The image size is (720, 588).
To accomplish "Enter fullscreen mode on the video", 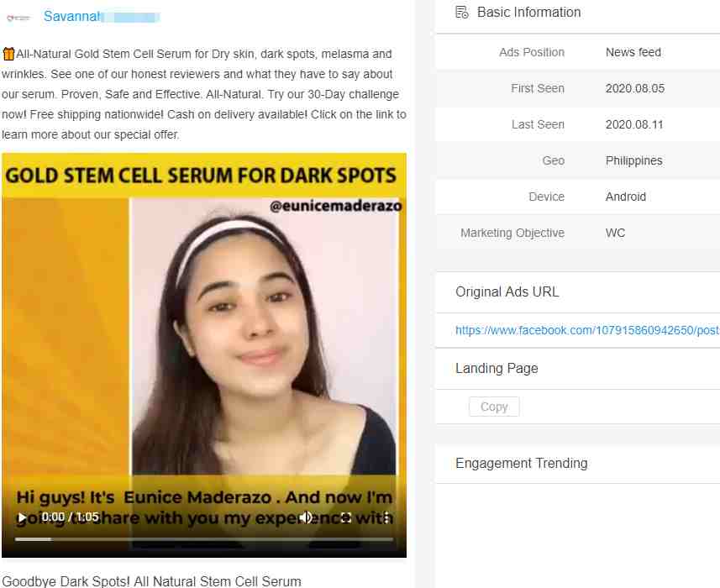I will coord(346,517).
